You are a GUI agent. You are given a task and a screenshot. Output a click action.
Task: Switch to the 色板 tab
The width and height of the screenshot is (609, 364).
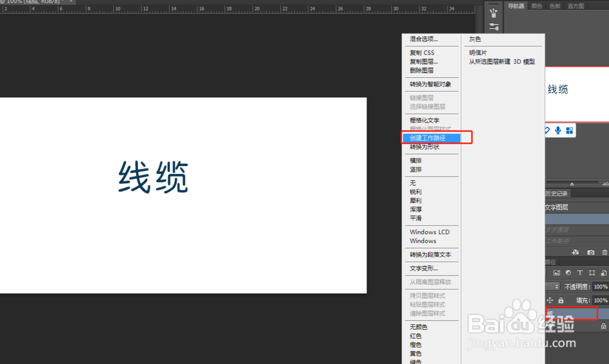(555, 6)
